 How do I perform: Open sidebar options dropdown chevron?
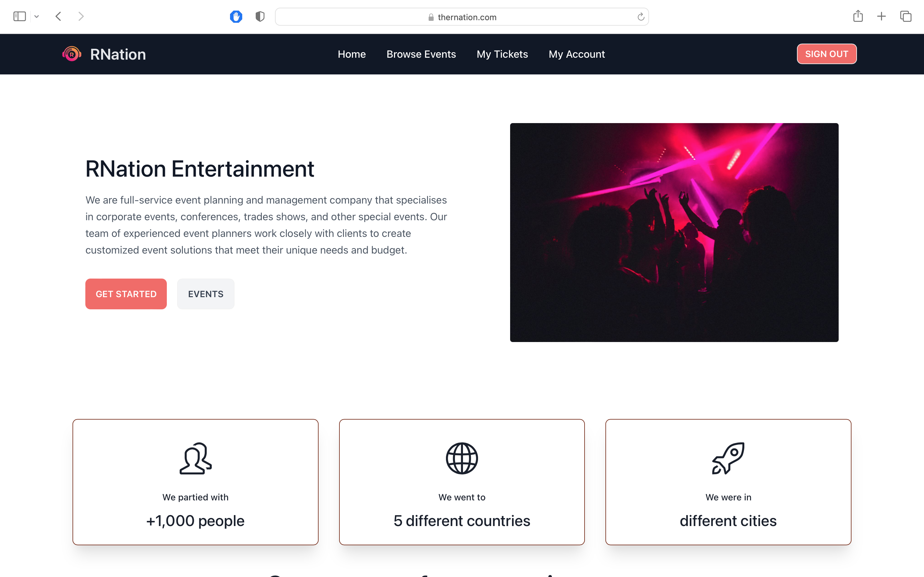pyautogui.click(x=37, y=16)
